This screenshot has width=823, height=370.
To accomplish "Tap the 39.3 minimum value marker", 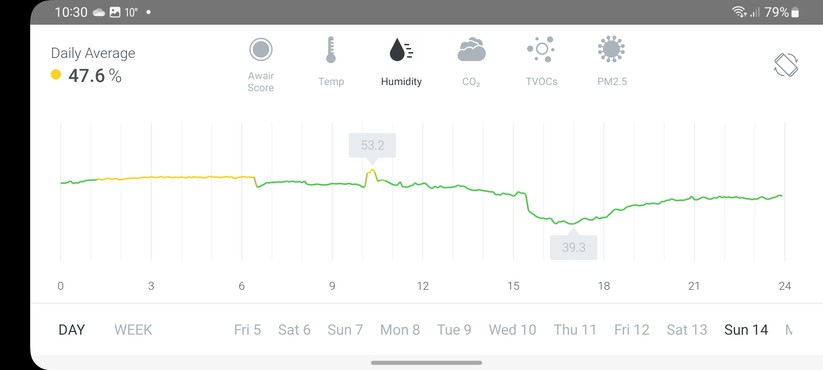I will [x=573, y=247].
